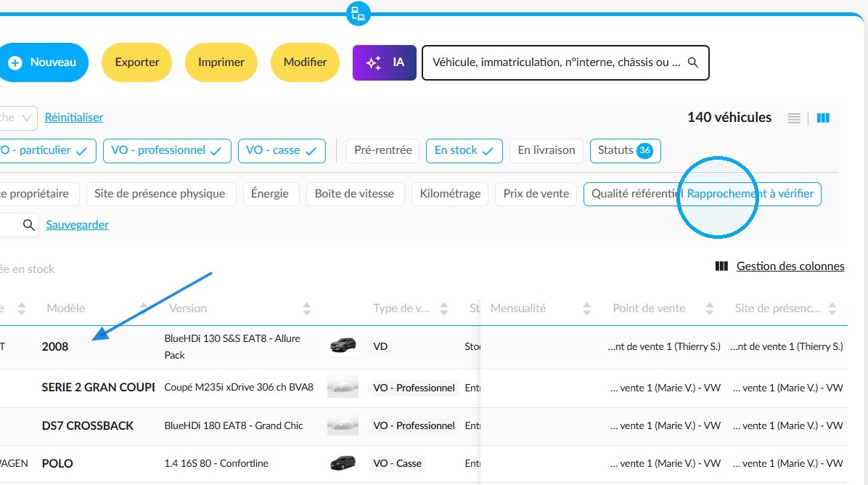The height and width of the screenshot is (485, 868).
Task: Toggle the VO - casse filter
Action: point(282,150)
